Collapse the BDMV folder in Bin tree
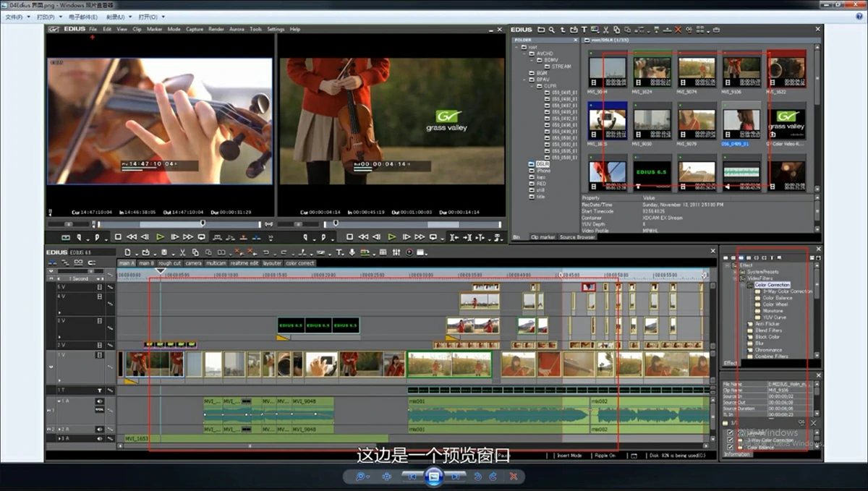 click(x=531, y=60)
